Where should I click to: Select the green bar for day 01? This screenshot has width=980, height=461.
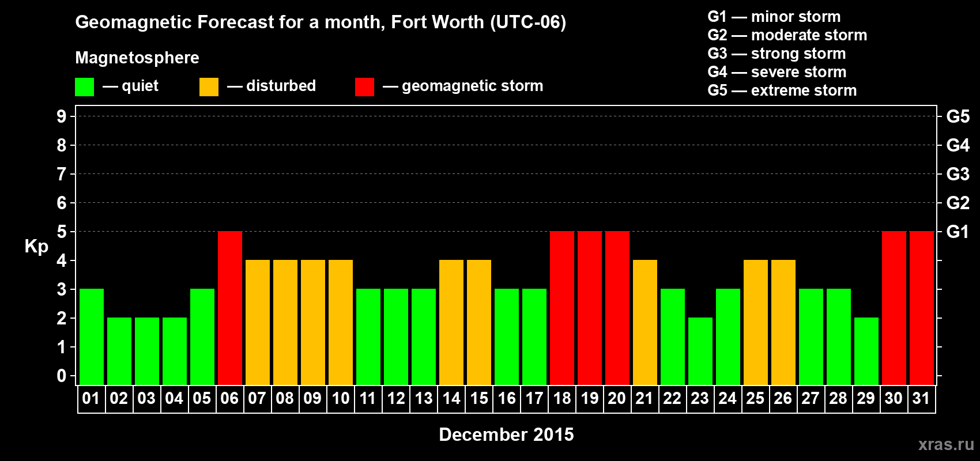[x=92, y=337]
